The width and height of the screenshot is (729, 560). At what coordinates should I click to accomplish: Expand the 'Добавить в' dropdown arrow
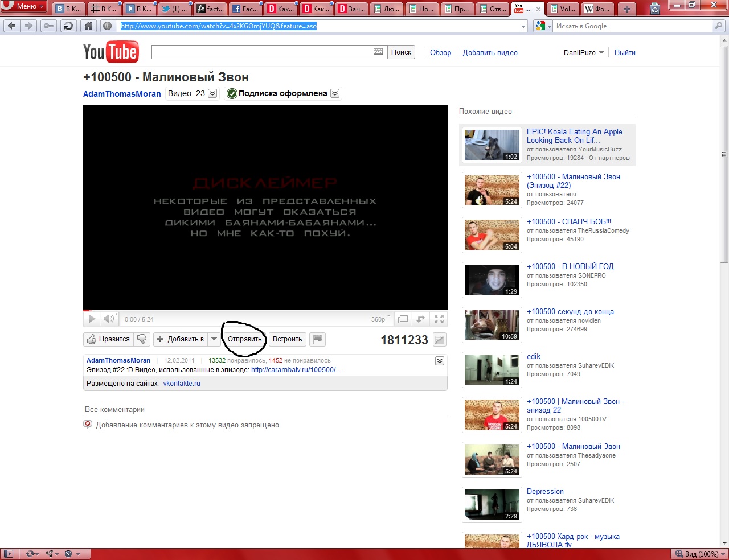coord(214,339)
